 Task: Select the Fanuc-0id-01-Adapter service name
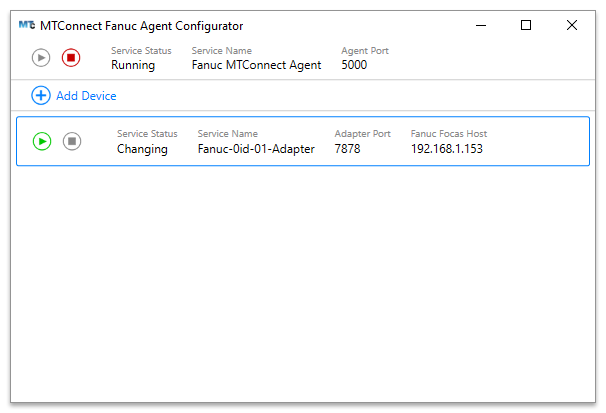(x=256, y=149)
